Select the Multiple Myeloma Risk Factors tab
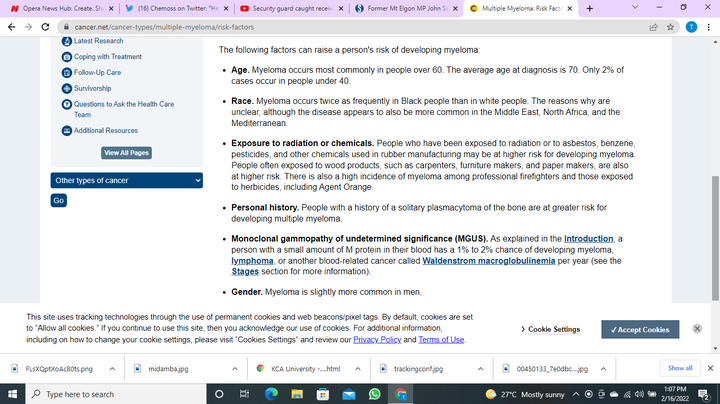 click(x=519, y=8)
